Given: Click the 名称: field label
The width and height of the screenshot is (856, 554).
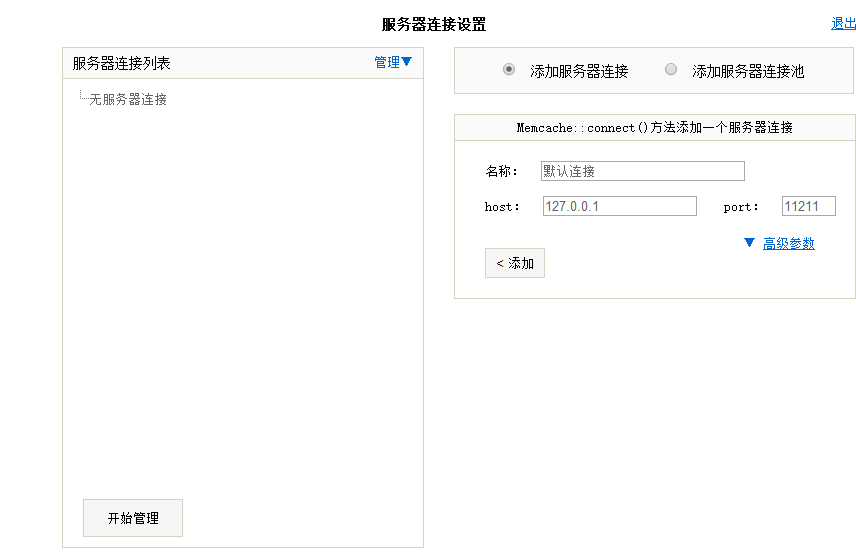Looking at the screenshot, I should tap(502, 171).
